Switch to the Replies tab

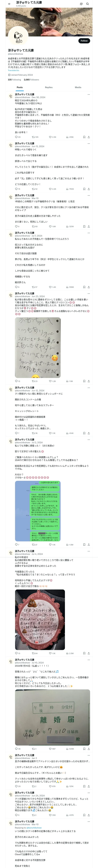tap(49, 87)
